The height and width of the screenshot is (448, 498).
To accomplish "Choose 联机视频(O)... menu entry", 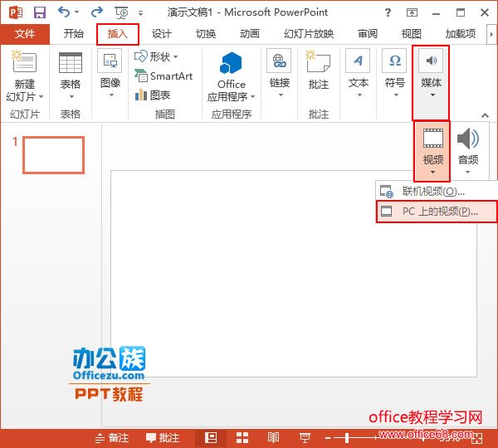I will click(x=437, y=192).
